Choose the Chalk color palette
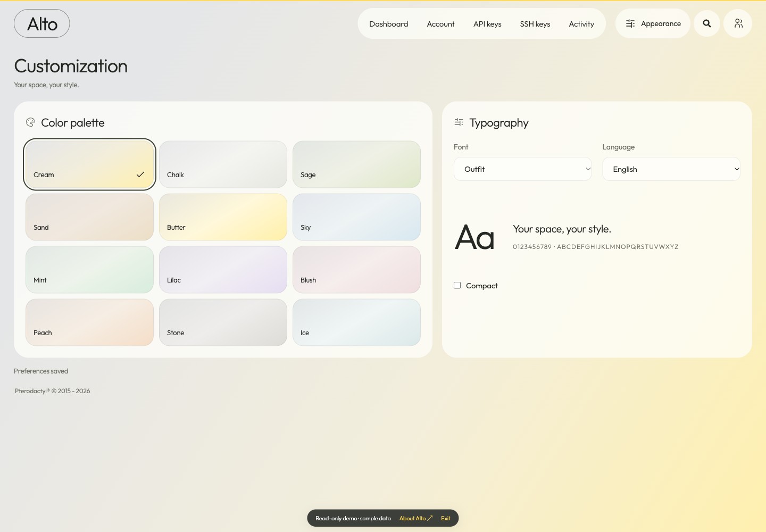Image resolution: width=766 pixels, height=532 pixels. pyautogui.click(x=223, y=164)
